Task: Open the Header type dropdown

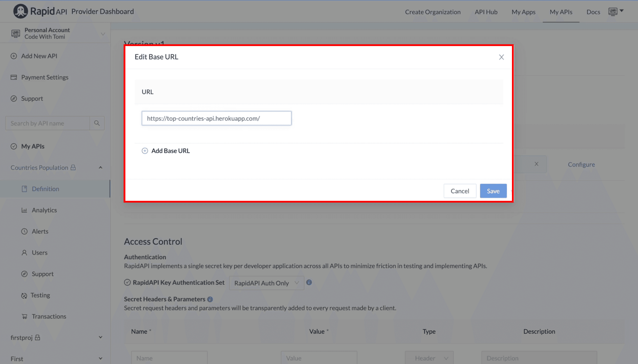Action: click(429, 358)
